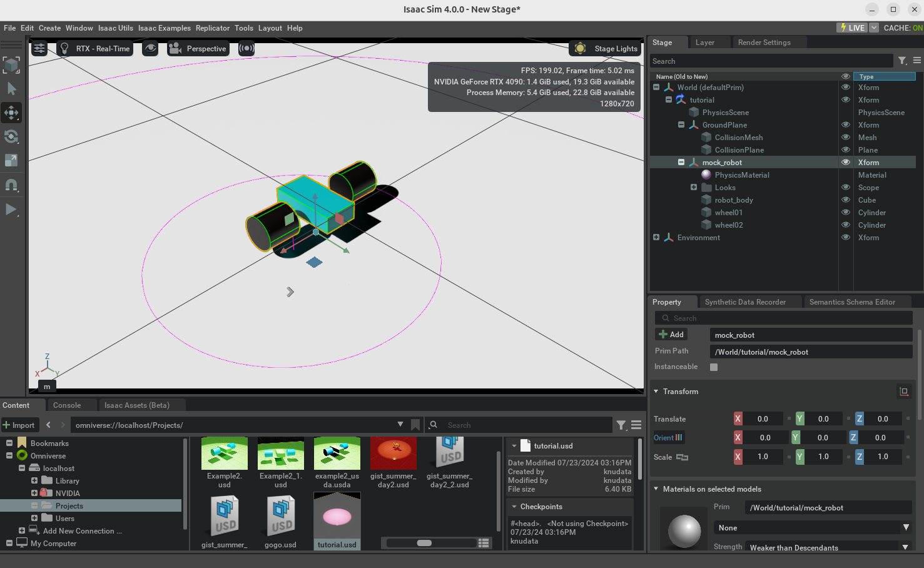Collapse mock_robot tree node
This screenshot has width=924, height=568.
click(681, 163)
